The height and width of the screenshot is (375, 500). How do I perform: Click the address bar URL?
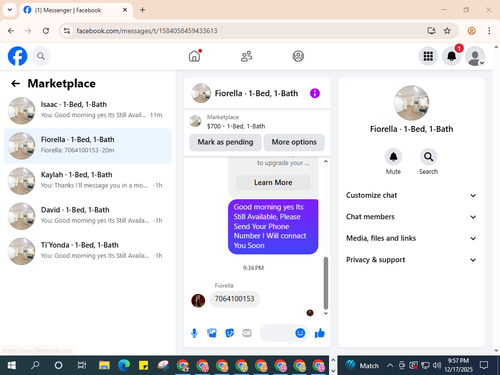click(x=147, y=31)
